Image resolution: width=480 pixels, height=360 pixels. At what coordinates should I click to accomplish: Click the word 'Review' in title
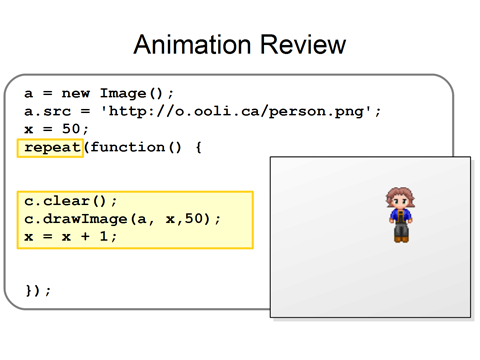coord(303,44)
